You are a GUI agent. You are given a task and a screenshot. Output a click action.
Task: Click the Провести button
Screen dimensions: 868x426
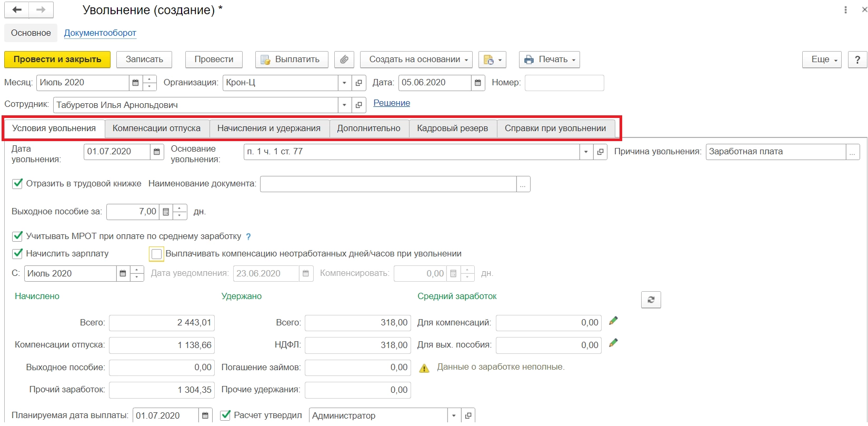(x=214, y=60)
